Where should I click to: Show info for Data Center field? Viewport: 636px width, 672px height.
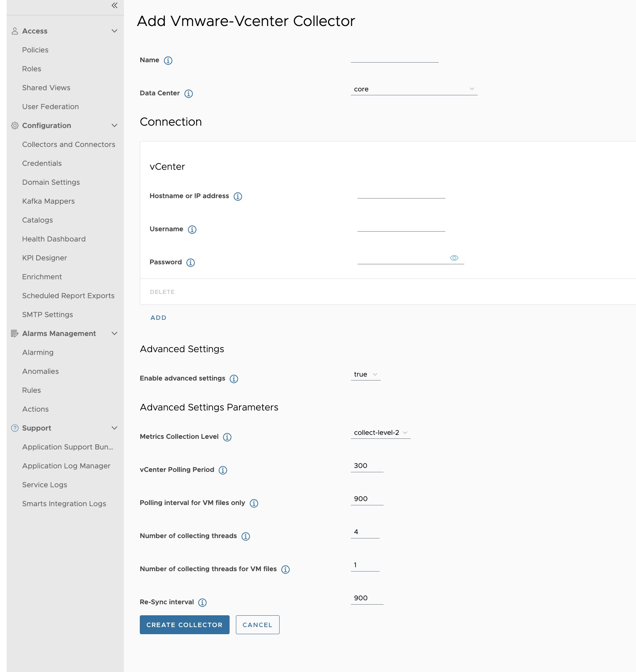tap(189, 94)
